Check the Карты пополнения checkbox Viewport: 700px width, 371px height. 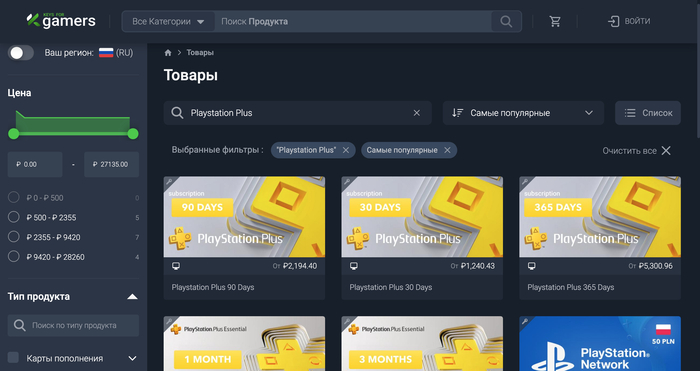tap(14, 358)
